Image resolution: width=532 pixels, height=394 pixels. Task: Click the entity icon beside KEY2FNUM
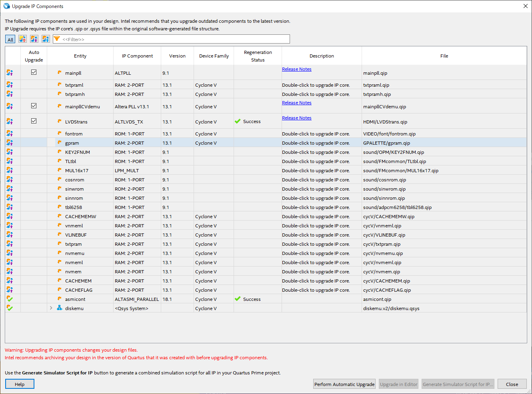pyautogui.click(x=59, y=152)
